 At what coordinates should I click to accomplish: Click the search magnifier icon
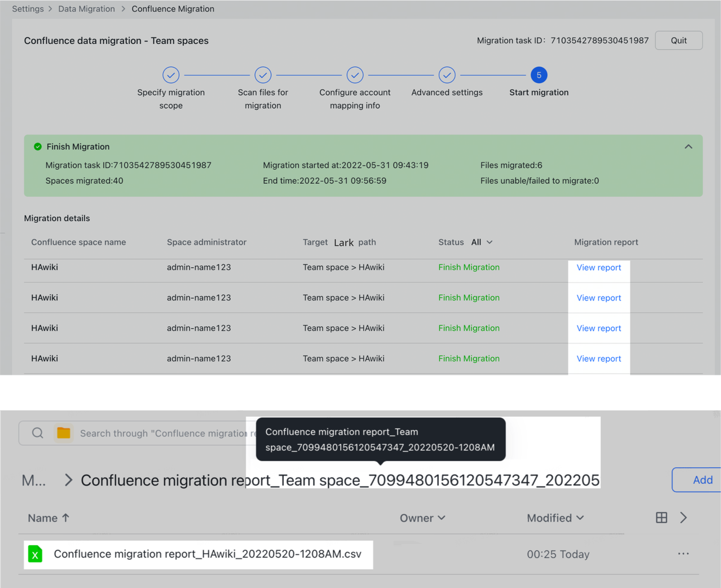coord(38,433)
